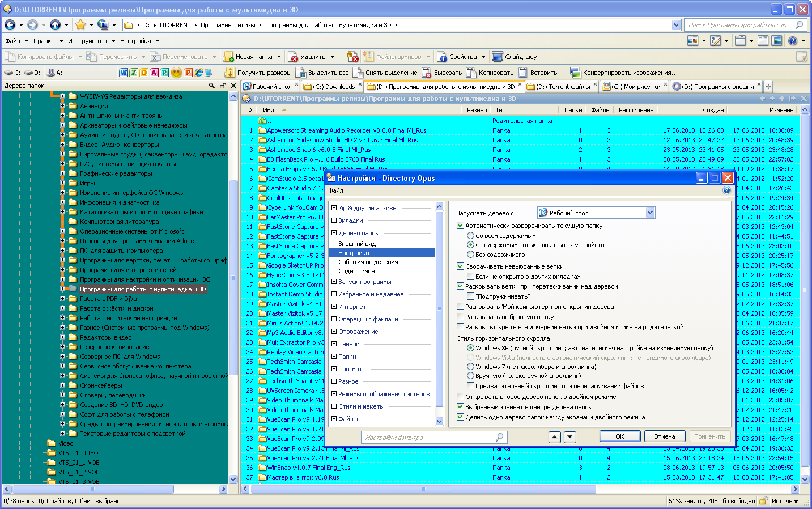Expand 'Вкладки' settings category
The height and width of the screenshot is (509, 812).
[x=334, y=220]
